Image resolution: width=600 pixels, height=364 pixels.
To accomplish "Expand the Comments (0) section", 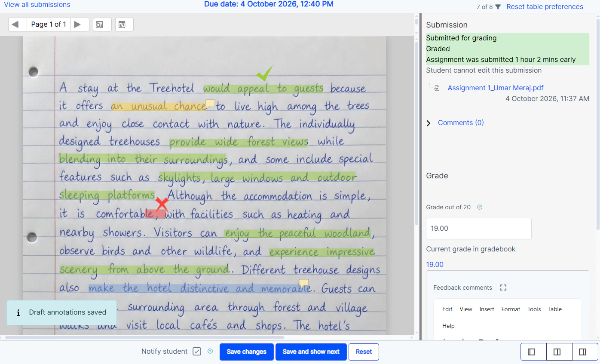I will pyautogui.click(x=429, y=123).
